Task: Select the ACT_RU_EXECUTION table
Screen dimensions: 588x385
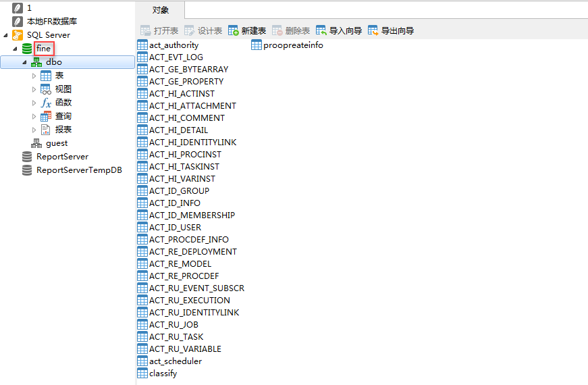Action: pos(190,301)
